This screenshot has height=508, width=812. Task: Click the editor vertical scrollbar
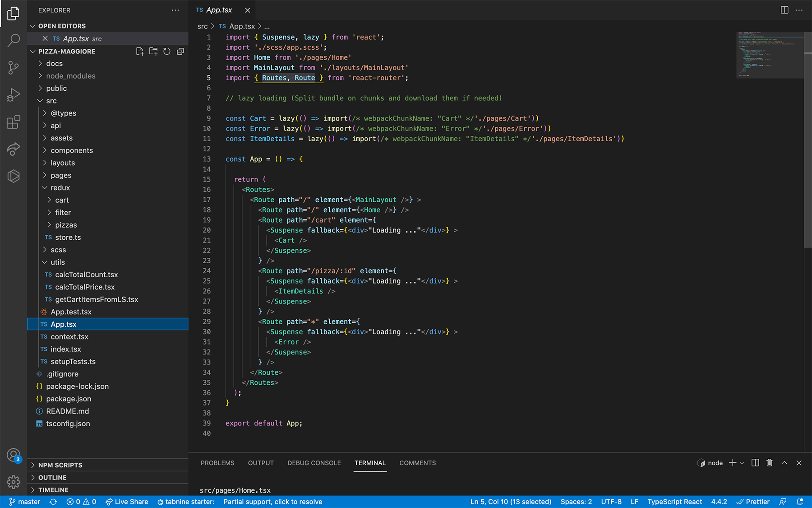808,140
